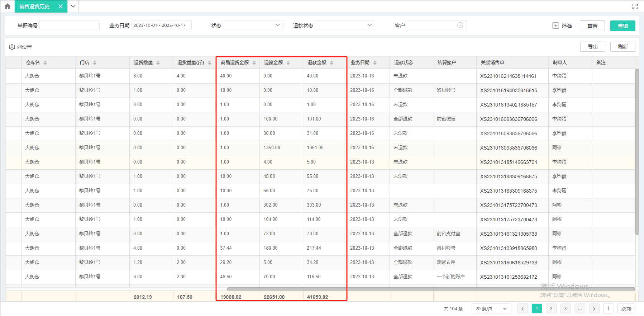Click the 重置 button
644x316 pixels.
592,26
